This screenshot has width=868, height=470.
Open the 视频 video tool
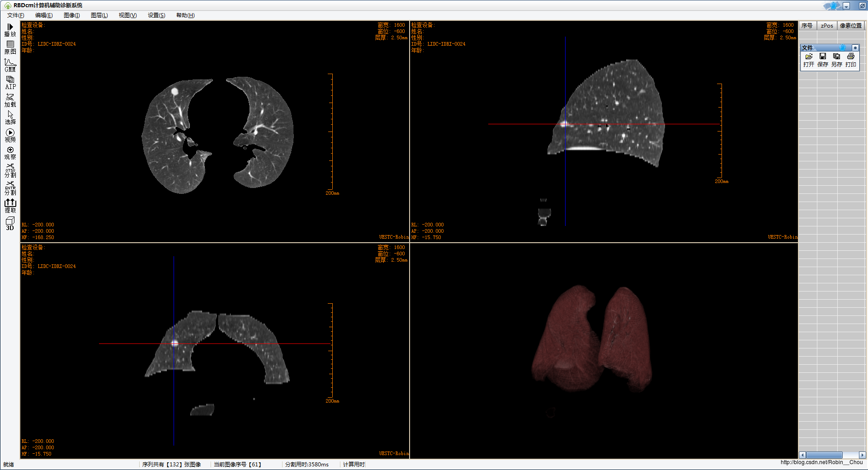click(x=10, y=136)
